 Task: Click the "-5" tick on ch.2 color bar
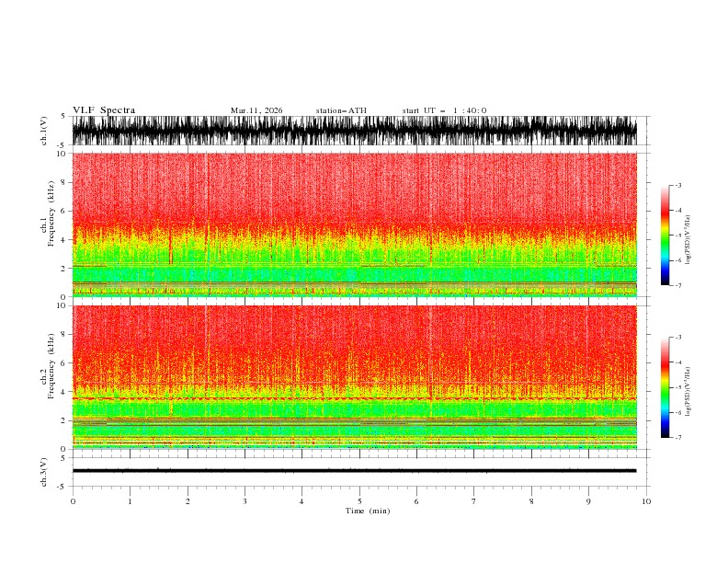click(x=678, y=387)
